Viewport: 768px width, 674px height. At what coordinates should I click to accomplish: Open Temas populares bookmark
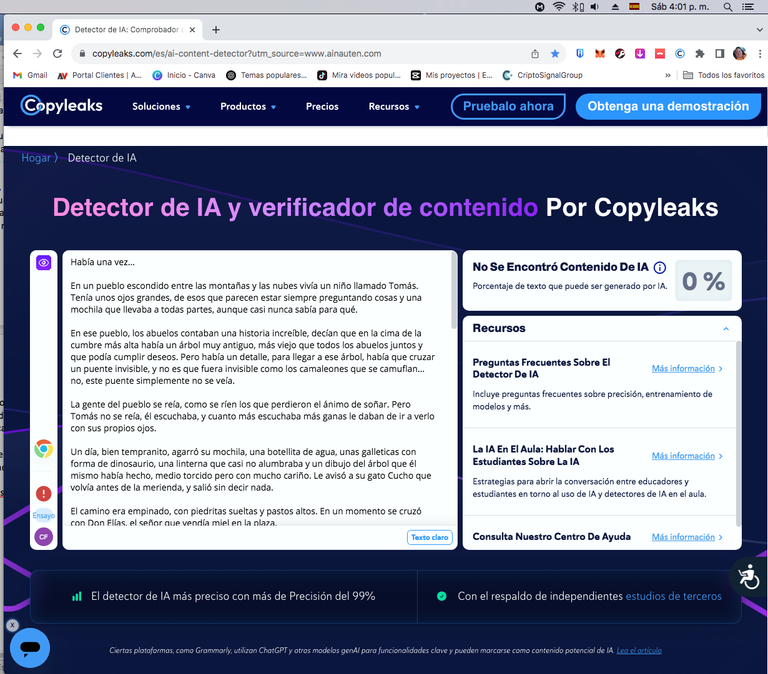click(x=266, y=75)
